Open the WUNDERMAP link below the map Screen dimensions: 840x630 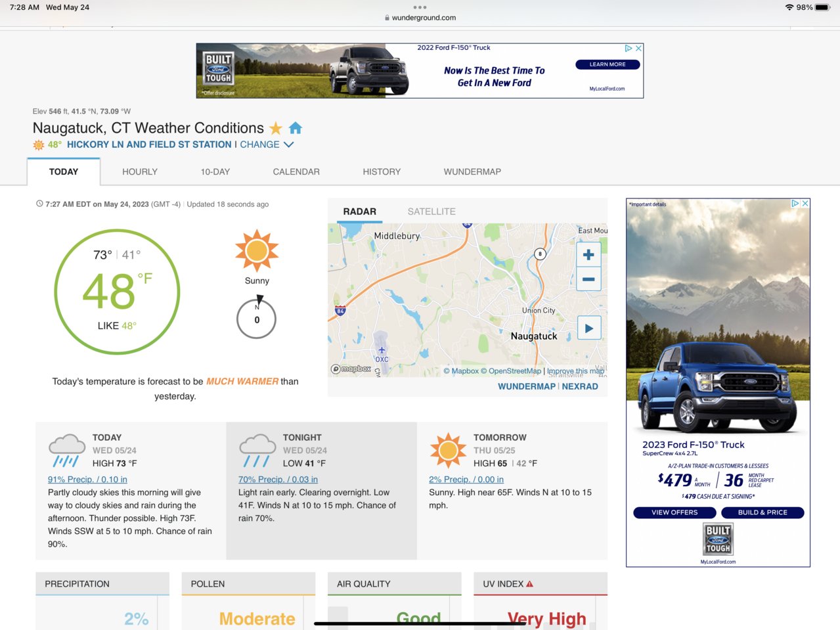[x=527, y=386]
